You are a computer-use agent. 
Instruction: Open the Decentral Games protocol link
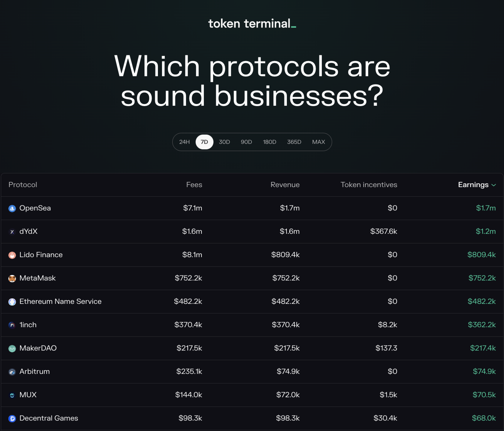pos(49,418)
